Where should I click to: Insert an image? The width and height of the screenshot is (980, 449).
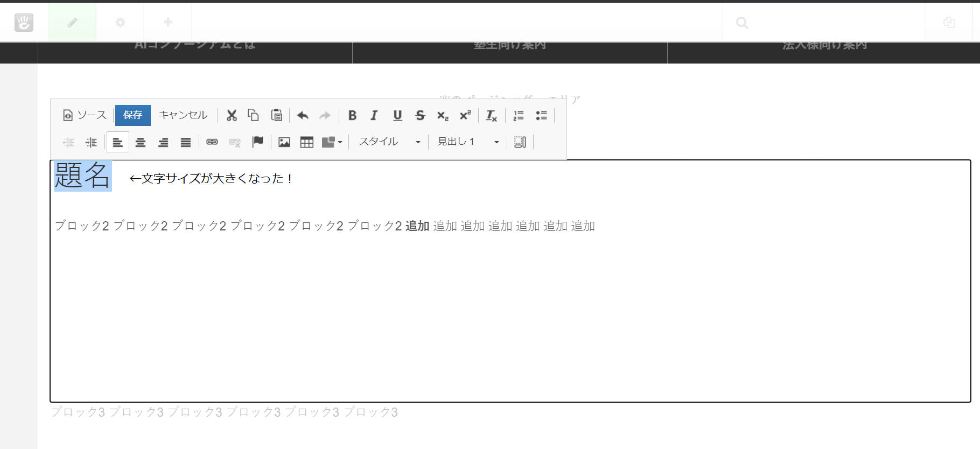[284, 142]
